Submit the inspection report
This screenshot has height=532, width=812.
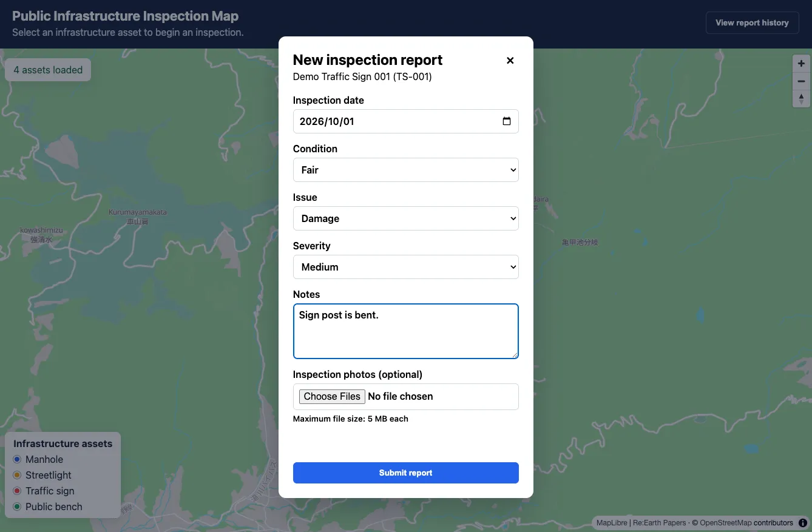tap(405, 473)
